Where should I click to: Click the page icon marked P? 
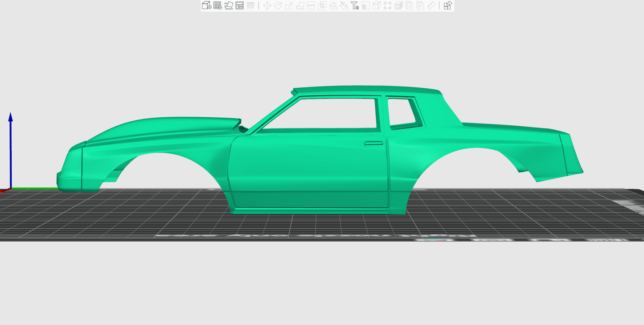tap(420, 5)
